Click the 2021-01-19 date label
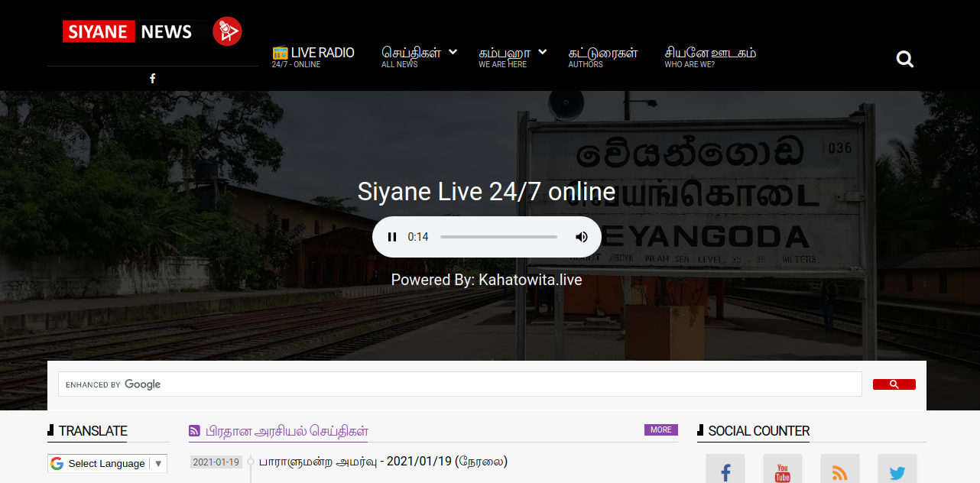Image resolution: width=980 pixels, height=483 pixels. click(x=216, y=462)
